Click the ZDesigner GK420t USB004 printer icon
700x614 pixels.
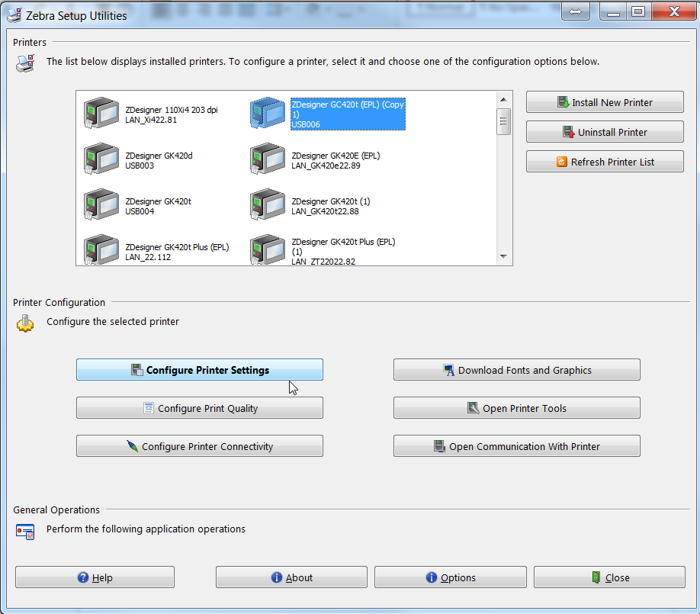tap(101, 205)
